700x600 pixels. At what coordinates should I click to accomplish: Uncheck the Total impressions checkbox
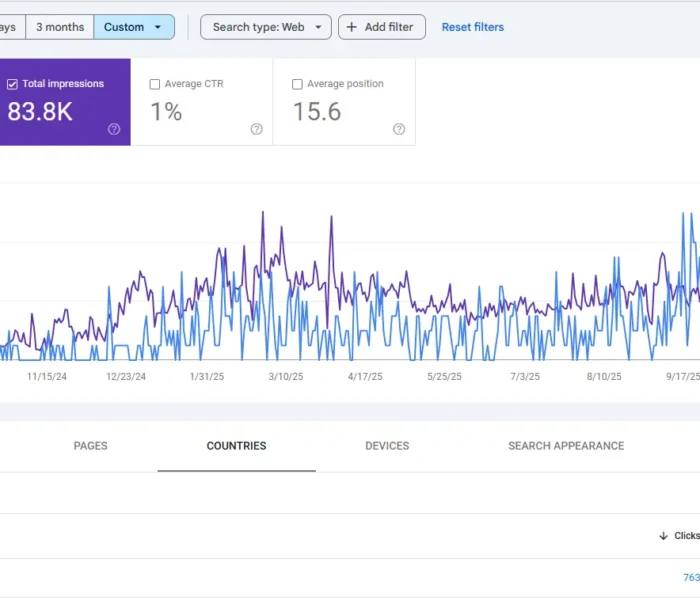coord(12,85)
